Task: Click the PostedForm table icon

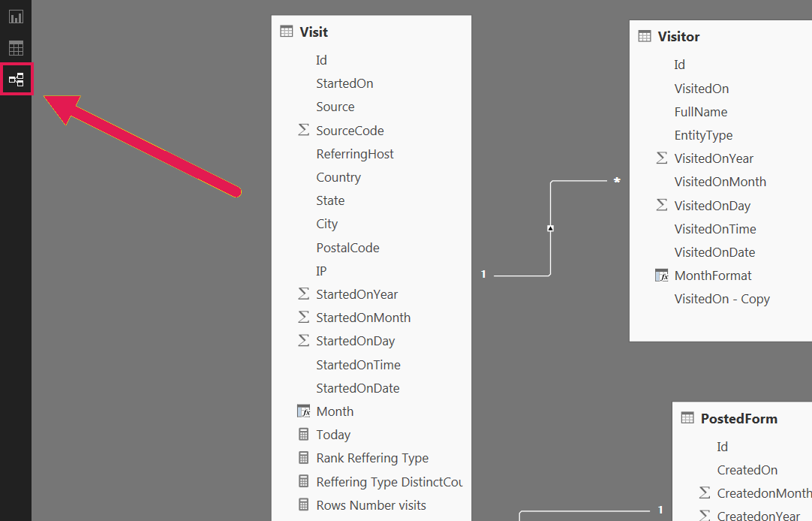Action: pos(687,418)
